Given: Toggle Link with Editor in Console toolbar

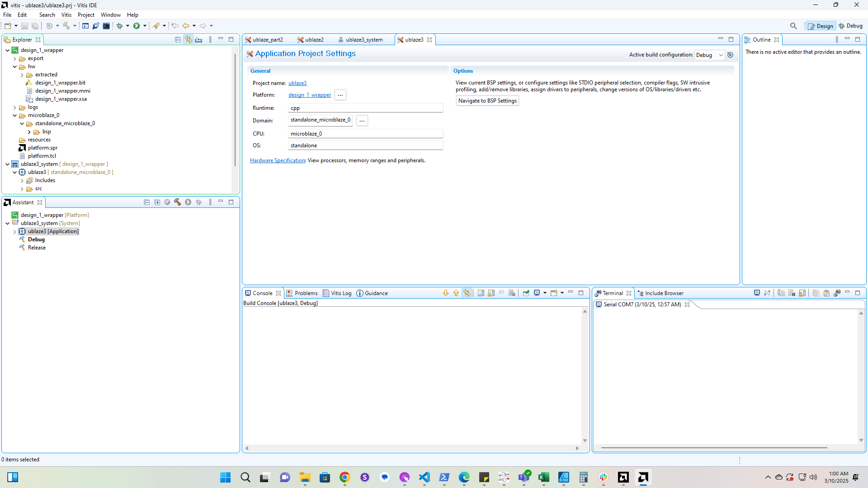Looking at the screenshot, I should (467, 293).
